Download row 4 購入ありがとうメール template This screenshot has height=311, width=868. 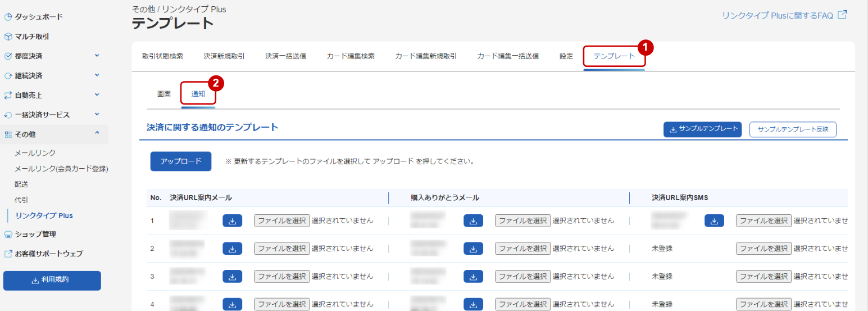[x=474, y=304]
